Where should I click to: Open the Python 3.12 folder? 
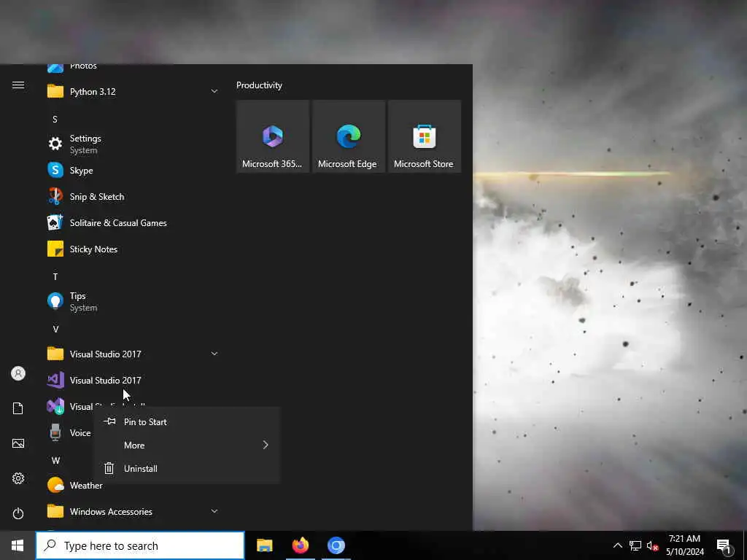133,91
